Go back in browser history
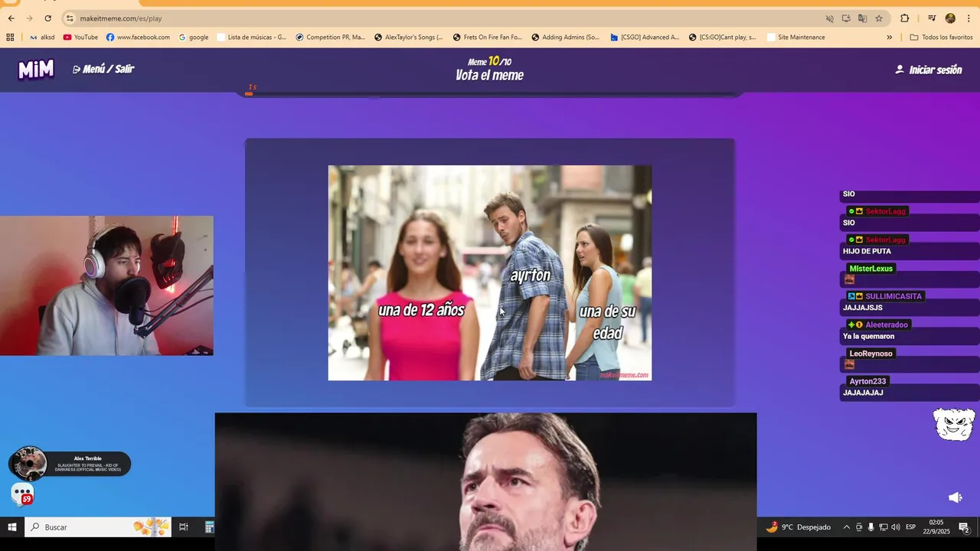Screen dimensions: 980x551 coord(11,18)
